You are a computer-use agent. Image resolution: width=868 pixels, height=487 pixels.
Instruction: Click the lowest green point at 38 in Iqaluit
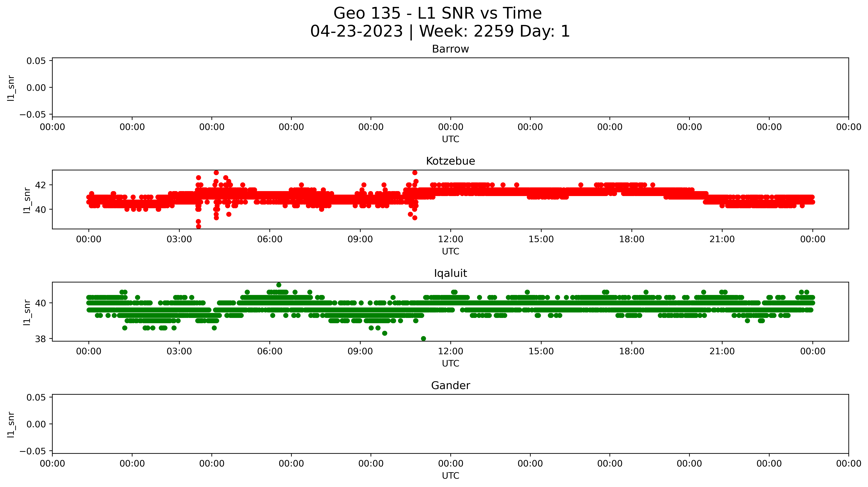coord(424,339)
